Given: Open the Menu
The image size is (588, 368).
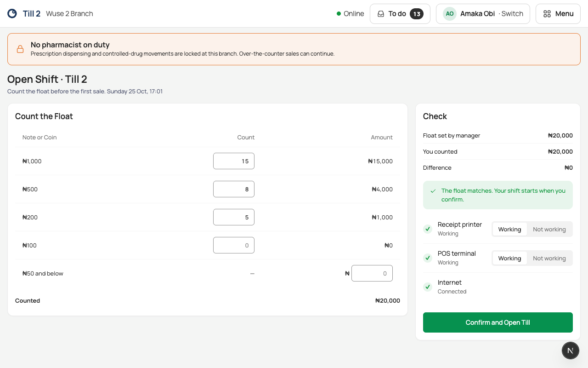Looking at the screenshot, I should tap(558, 14).
